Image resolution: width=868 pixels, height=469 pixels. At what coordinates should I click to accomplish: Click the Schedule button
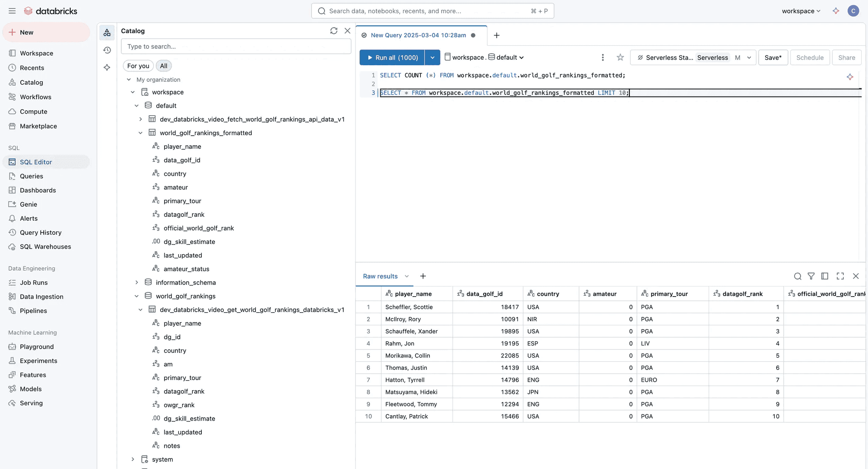[810, 58]
